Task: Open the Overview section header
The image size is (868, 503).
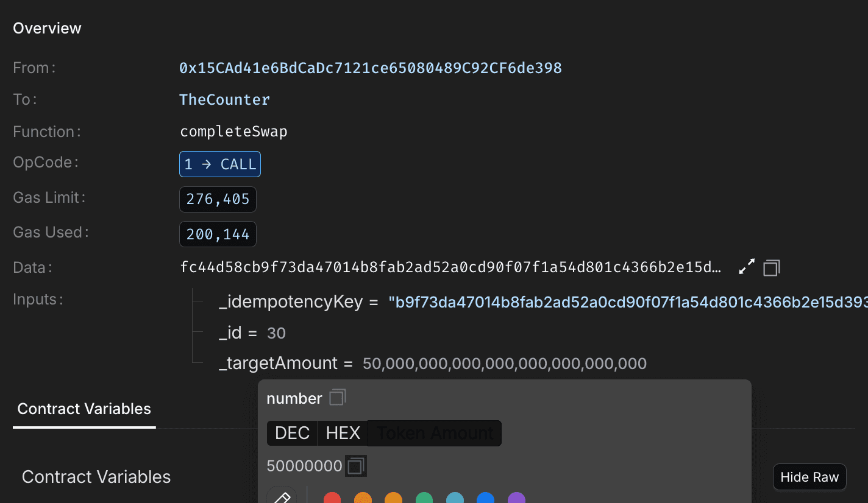Action: pyautogui.click(x=47, y=27)
